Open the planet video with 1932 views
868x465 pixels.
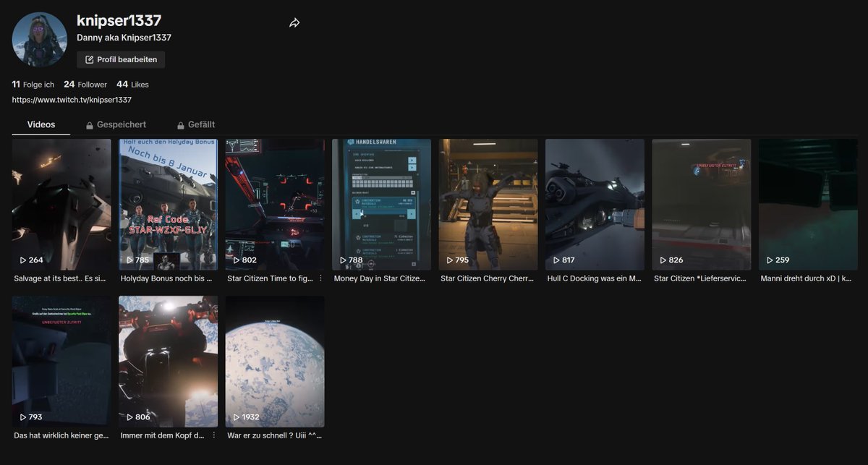pos(275,362)
